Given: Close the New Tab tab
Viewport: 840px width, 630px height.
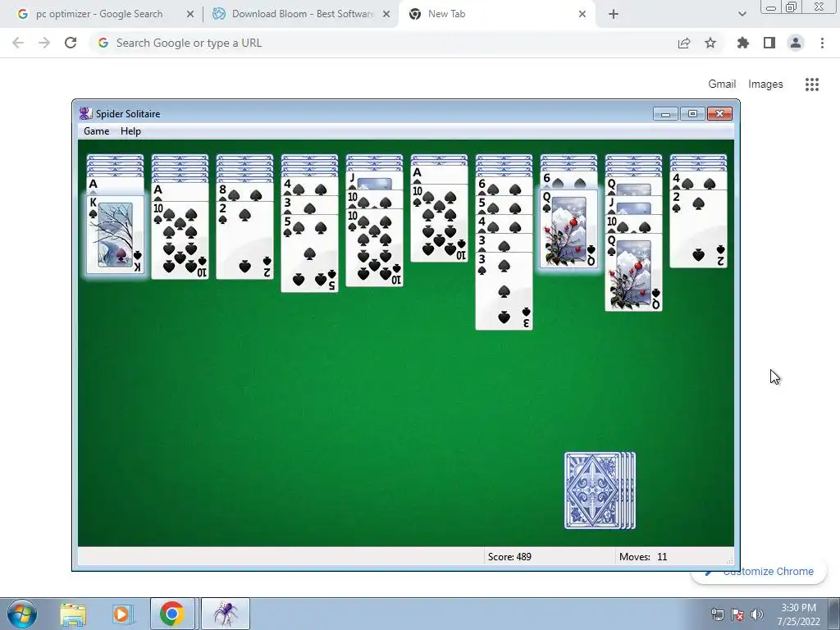Looking at the screenshot, I should (582, 15).
